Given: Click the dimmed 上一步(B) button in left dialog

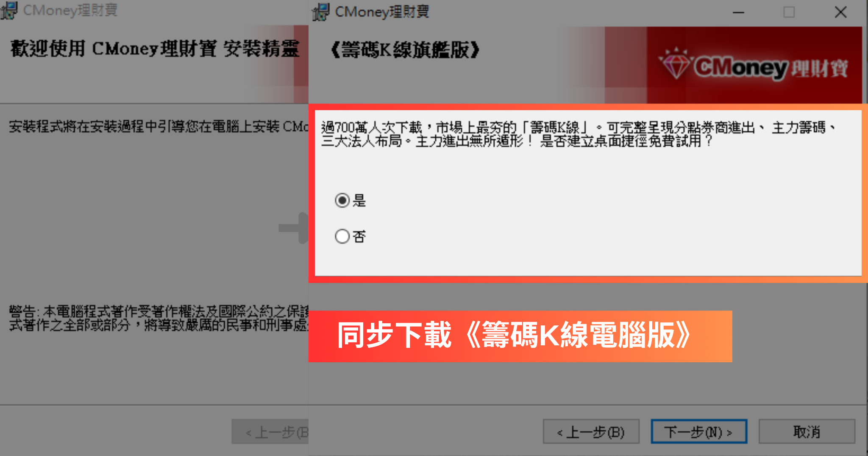Looking at the screenshot, I should coord(270,432).
